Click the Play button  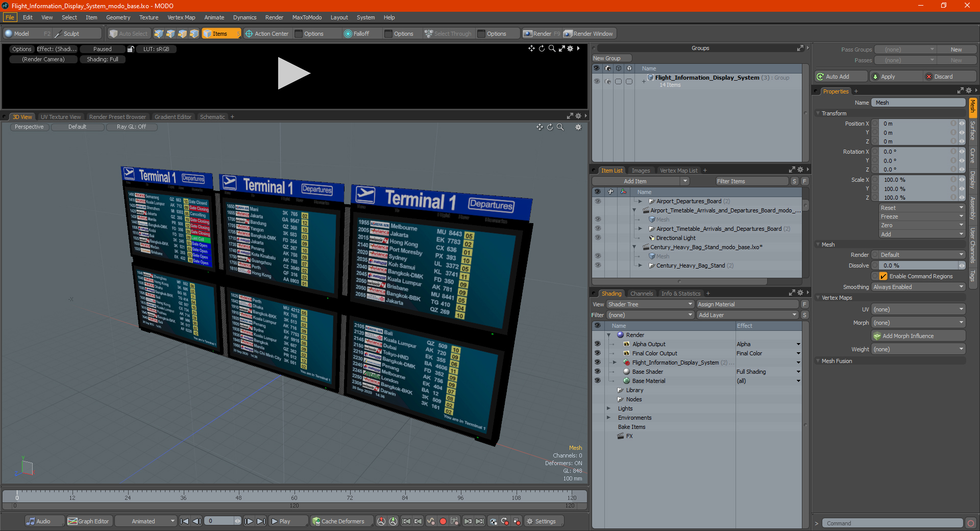pyautogui.click(x=288, y=521)
